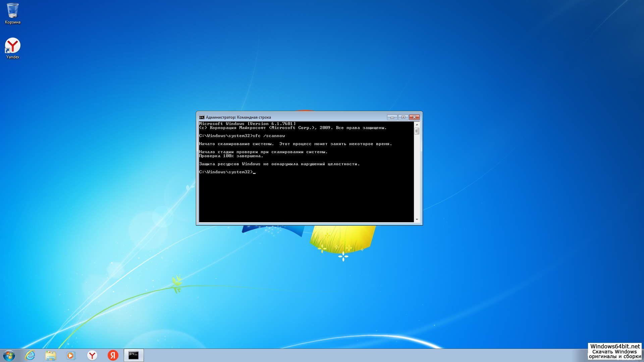Maximize the Командная строка window
644x362 pixels.
pos(403,117)
